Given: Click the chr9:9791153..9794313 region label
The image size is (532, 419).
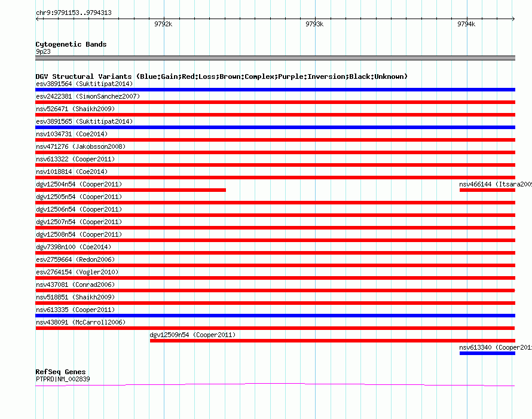Looking at the screenshot, I should tap(74, 13).
